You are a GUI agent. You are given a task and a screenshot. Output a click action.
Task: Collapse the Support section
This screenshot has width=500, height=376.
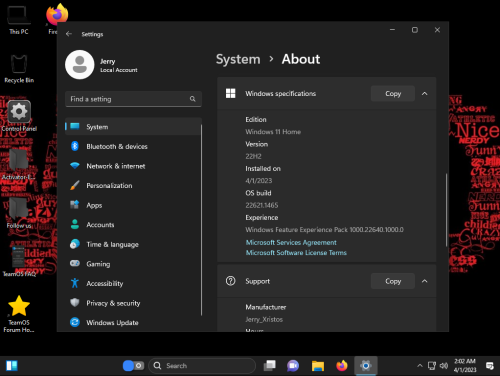424,281
